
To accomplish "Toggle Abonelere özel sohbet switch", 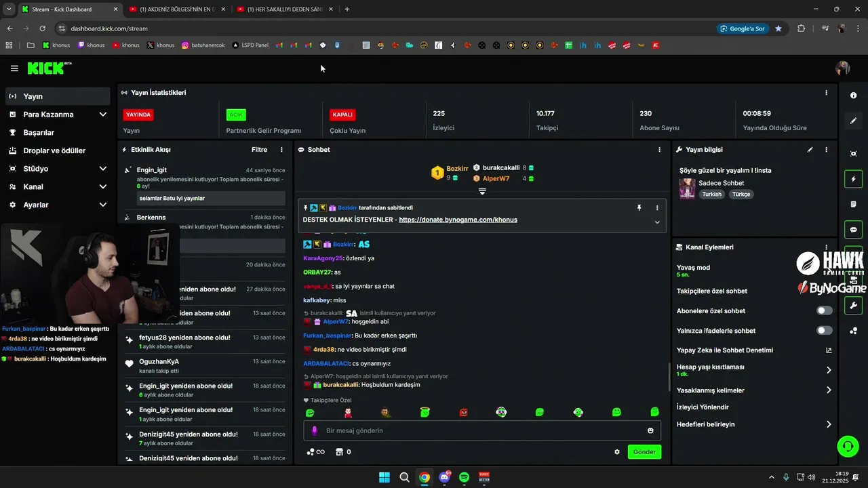I will pyautogui.click(x=824, y=310).
